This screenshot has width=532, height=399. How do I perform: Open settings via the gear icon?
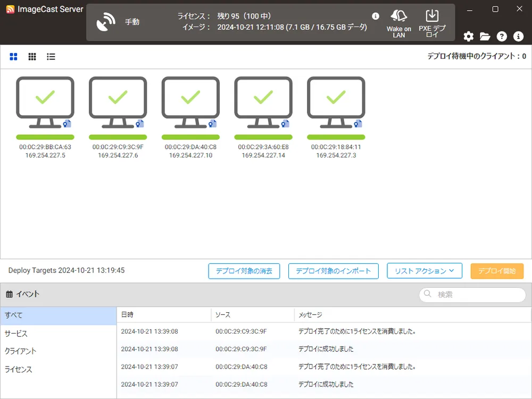point(468,36)
